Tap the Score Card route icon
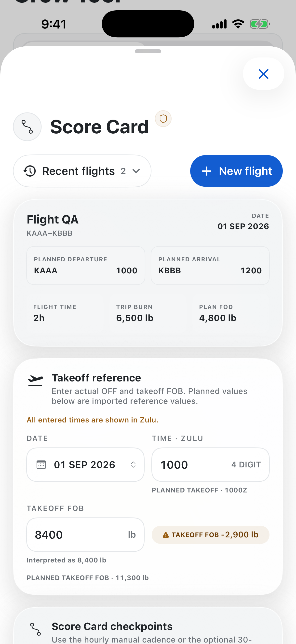296x644 pixels. click(27, 126)
